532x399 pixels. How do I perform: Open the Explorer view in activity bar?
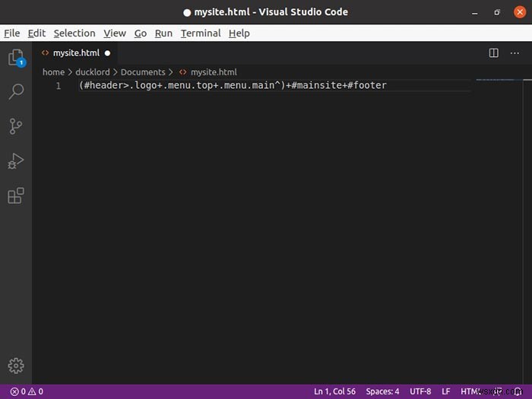[16, 58]
